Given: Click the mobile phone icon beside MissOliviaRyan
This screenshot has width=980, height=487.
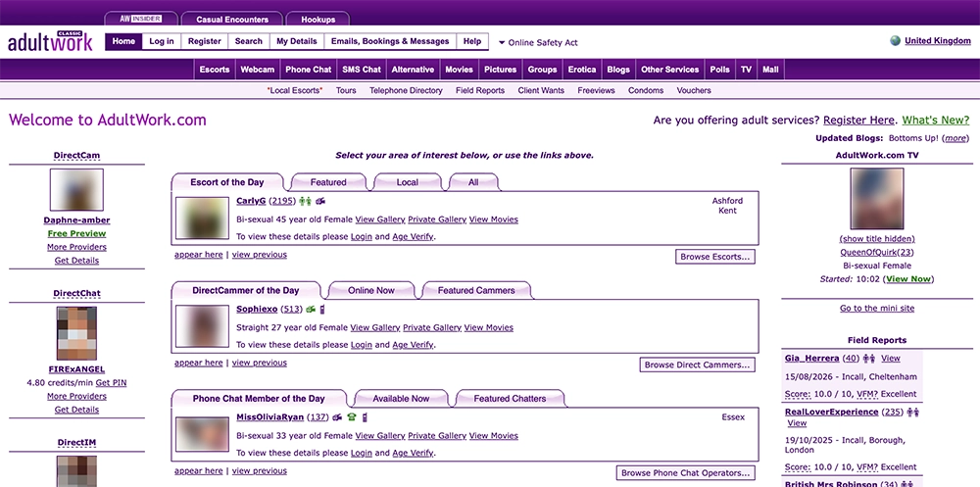Looking at the screenshot, I should [x=364, y=417].
